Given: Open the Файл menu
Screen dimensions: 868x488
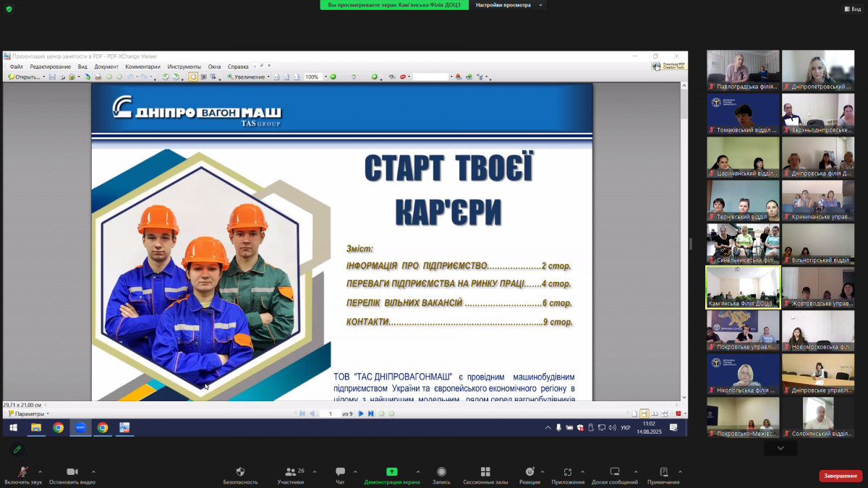Looking at the screenshot, I should [x=16, y=67].
